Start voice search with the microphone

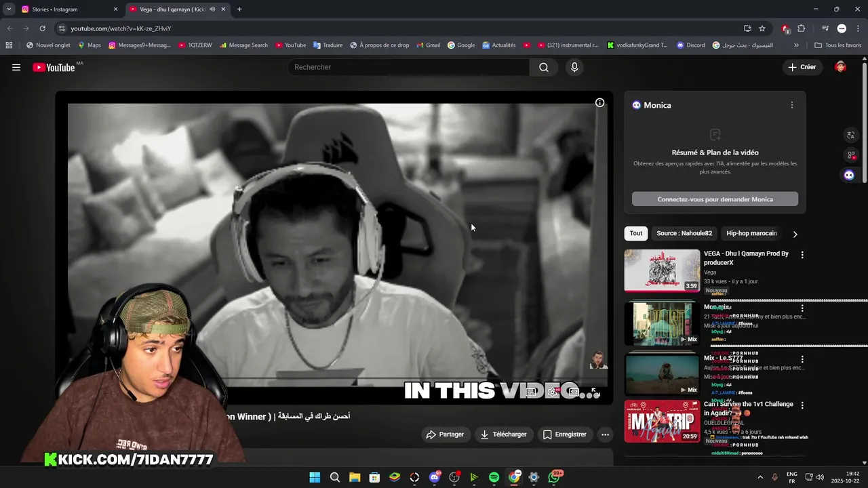click(574, 67)
